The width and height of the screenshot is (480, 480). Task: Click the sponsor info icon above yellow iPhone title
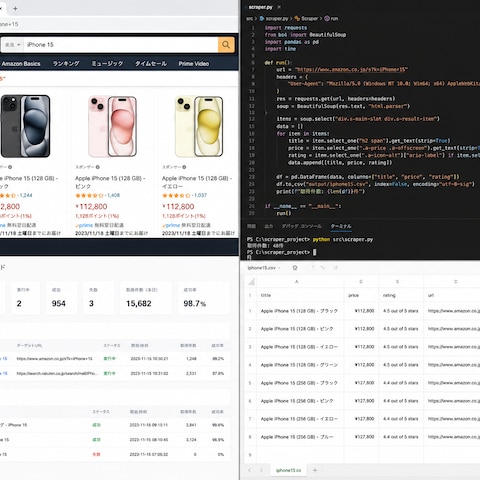[x=184, y=167]
